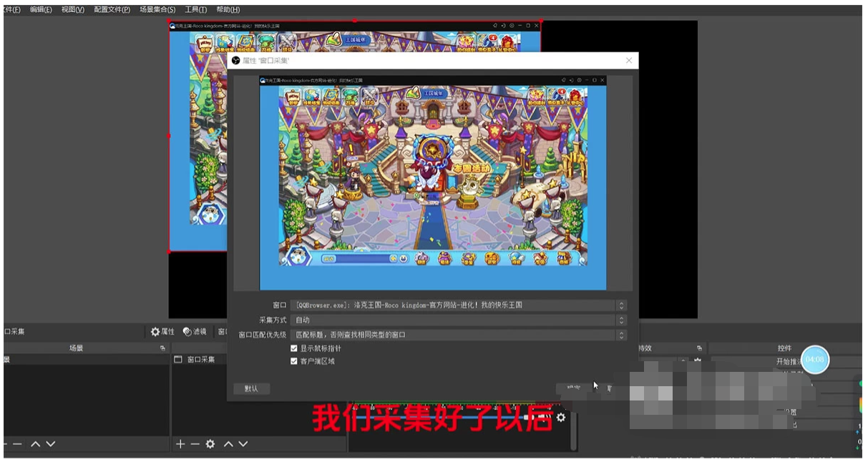Viewport: 868px width, 462px height.
Task: Remove source with the minus icon
Action: pos(195,444)
